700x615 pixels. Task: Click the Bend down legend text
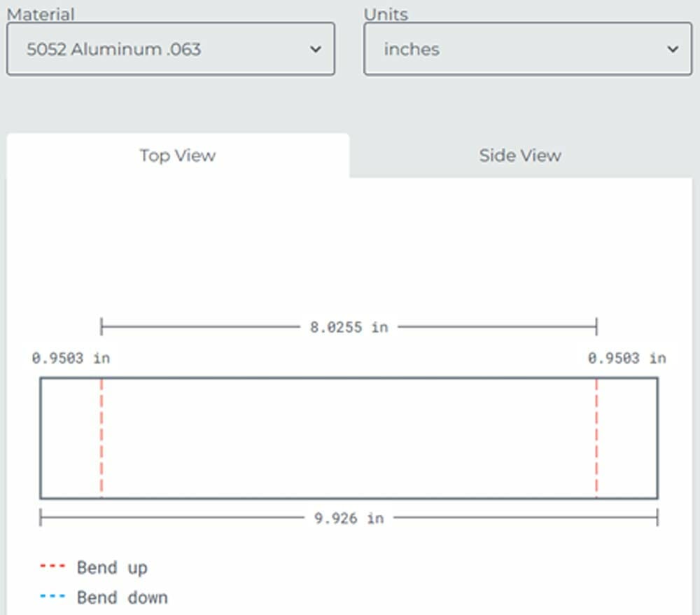pyautogui.click(x=121, y=597)
